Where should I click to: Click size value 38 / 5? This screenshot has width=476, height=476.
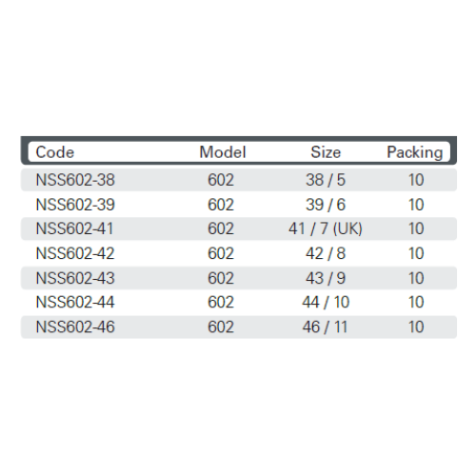(x=326, y=180)
